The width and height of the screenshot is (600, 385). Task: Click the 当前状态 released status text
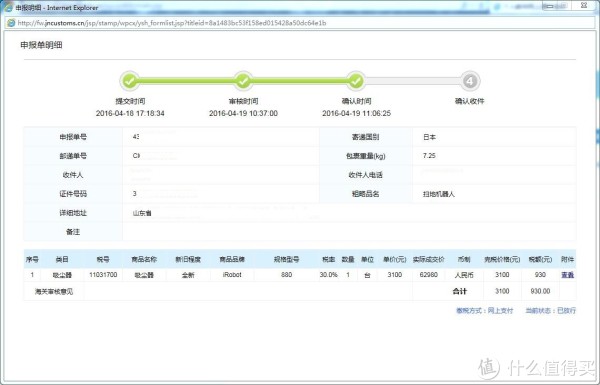550,311
